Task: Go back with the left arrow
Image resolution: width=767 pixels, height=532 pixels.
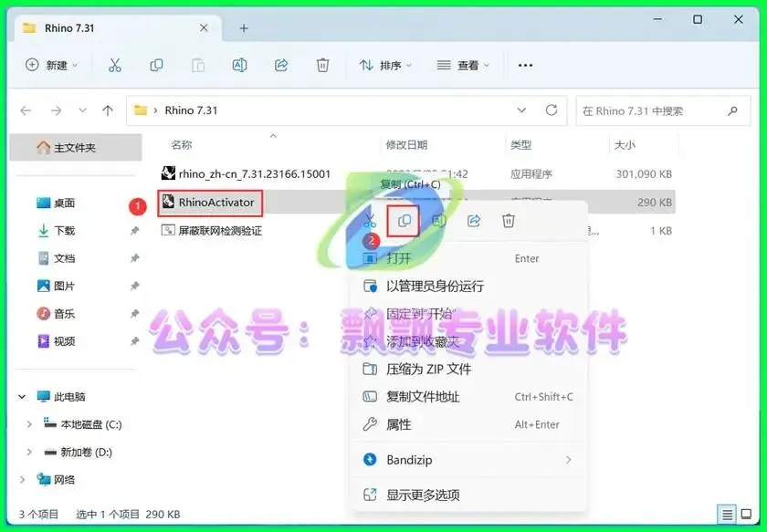Action: pos(26,111)
